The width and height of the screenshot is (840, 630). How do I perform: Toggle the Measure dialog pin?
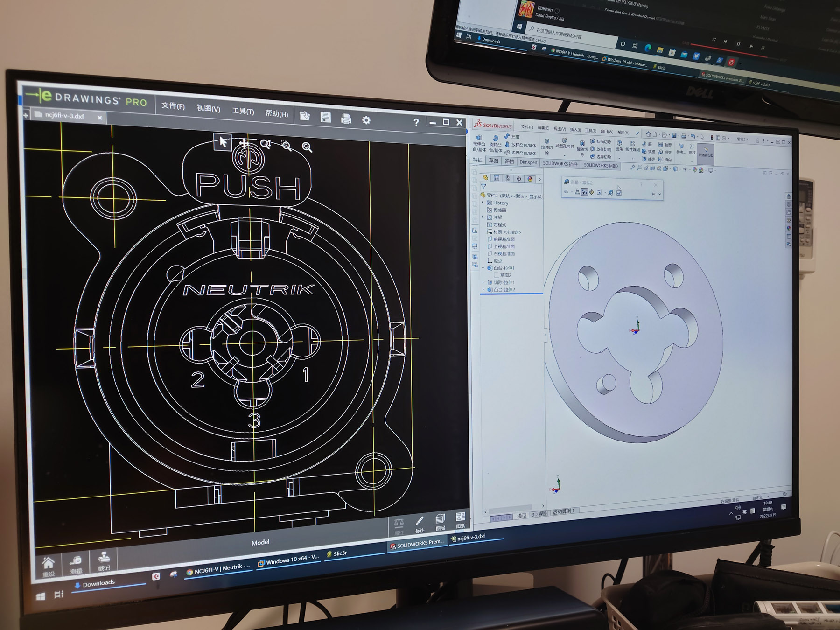(653, 194)
